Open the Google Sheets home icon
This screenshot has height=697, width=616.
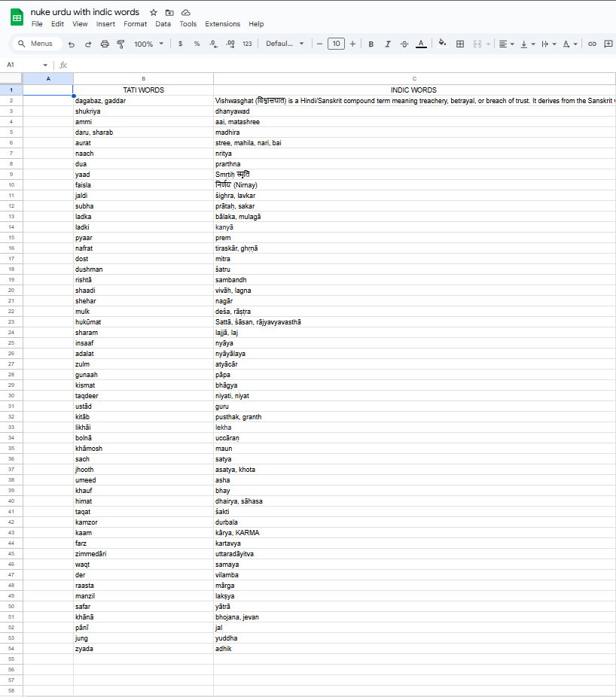click(17, 18)
